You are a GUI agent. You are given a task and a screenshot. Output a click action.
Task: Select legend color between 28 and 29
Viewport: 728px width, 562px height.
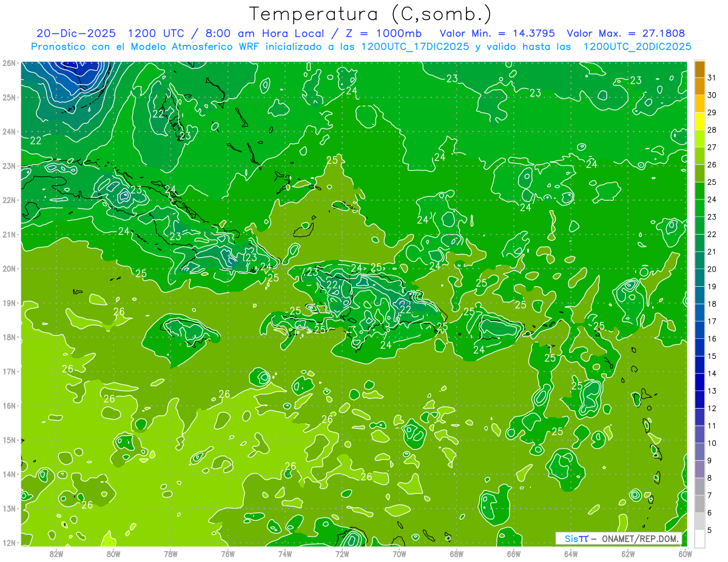699,121
